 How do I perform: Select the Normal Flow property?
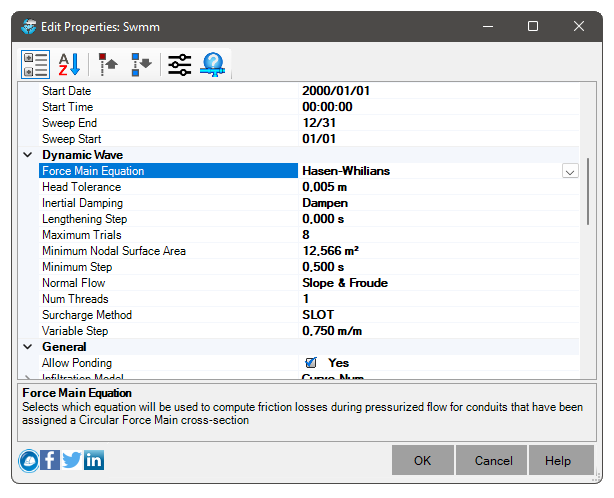point(74,283)
